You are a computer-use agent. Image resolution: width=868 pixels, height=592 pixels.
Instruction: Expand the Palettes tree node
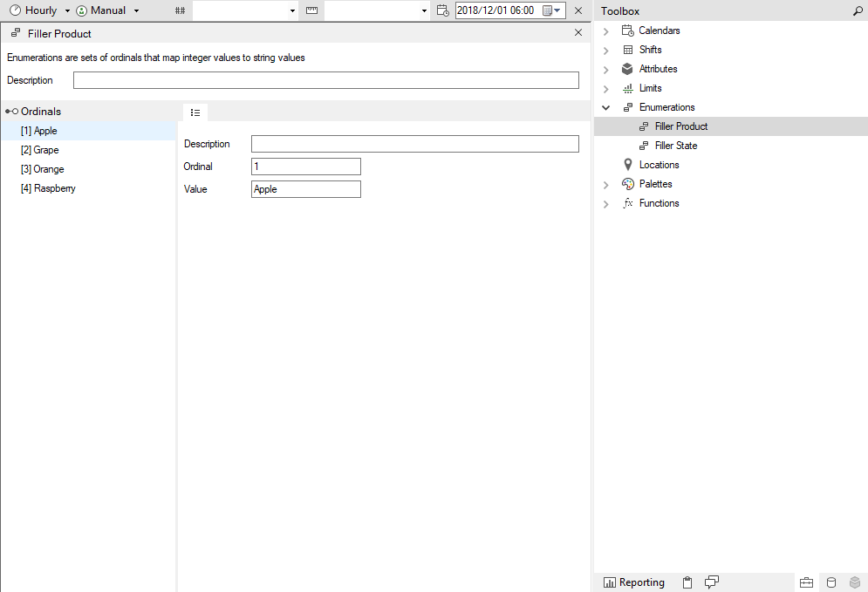pos(606,185)
